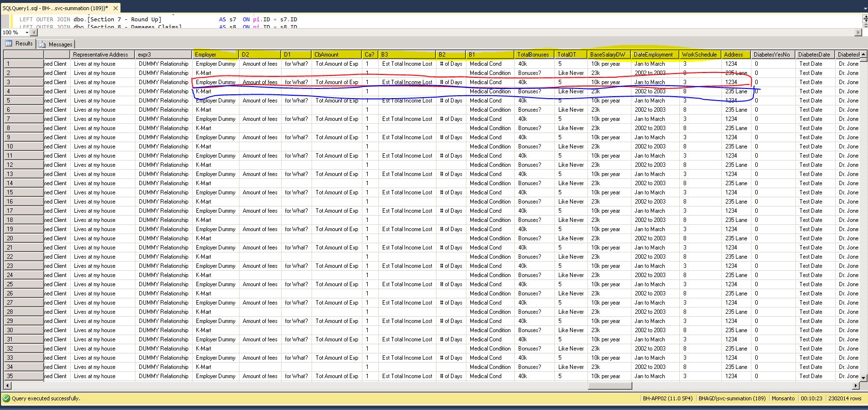Close the SQLQuery1.sql document tab
The height and width of the screenshot is (410, 868).
tap(116, 8)
